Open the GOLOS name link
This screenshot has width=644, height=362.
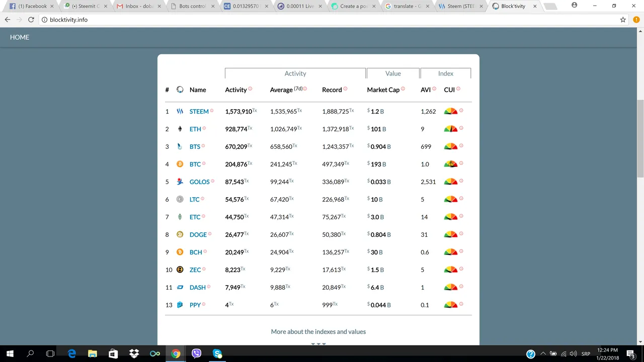click(x=199, y=182)
